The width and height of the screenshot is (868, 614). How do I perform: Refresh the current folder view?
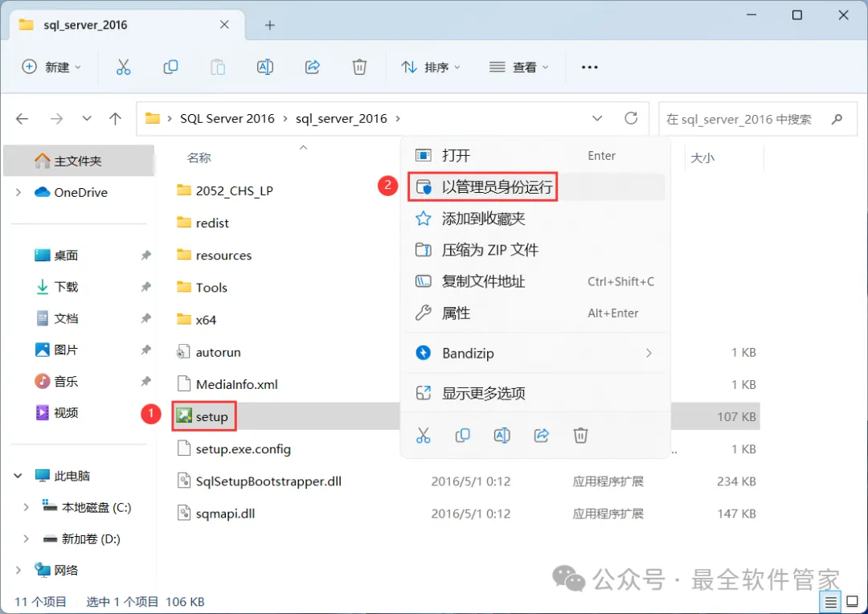point(631,118)
